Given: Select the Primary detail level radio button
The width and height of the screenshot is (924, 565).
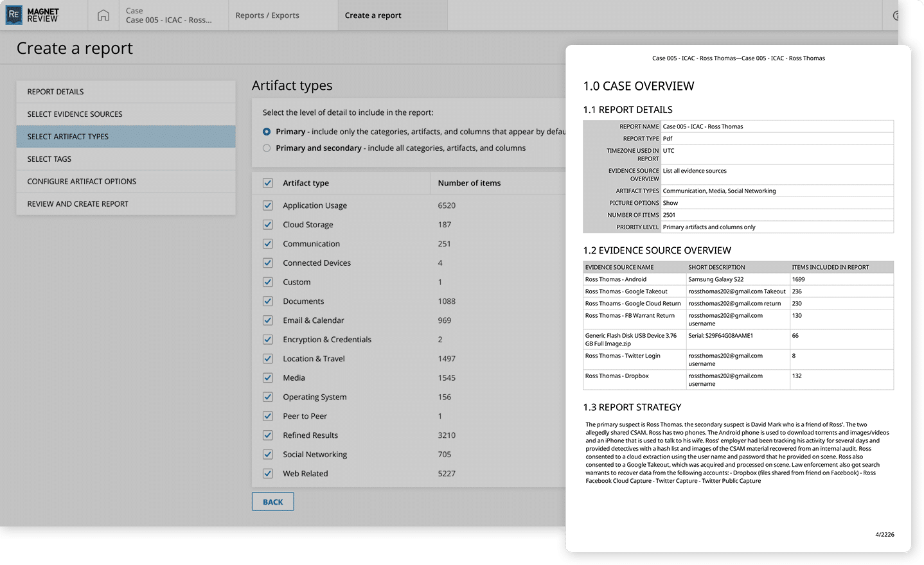Looking at the screenshot, I should tap(267, 132).
